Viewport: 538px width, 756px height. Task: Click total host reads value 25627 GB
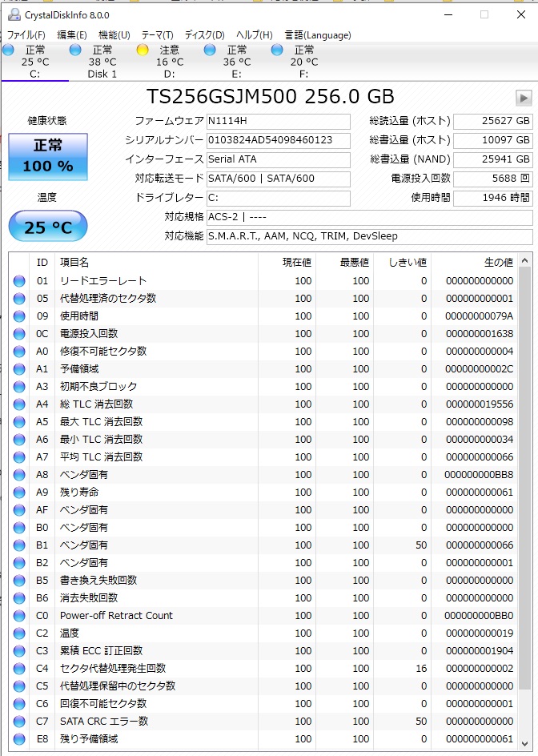[x=492, y=121]
